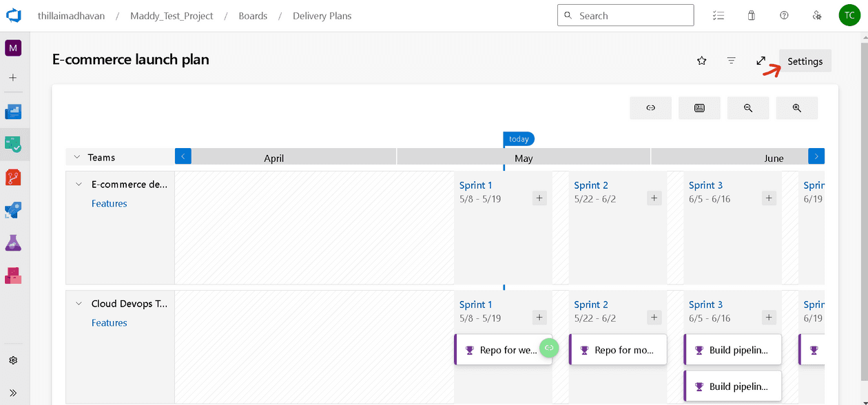This screenshot has width=868, height=405.
Task: Add item to E-commerce Sprint 2
Action: 654,198
